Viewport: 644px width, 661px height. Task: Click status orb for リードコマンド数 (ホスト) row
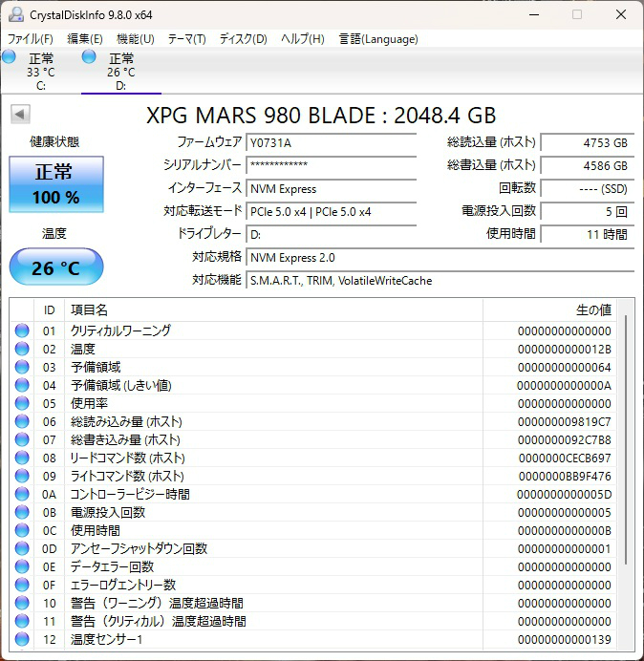tap(22, 458)
